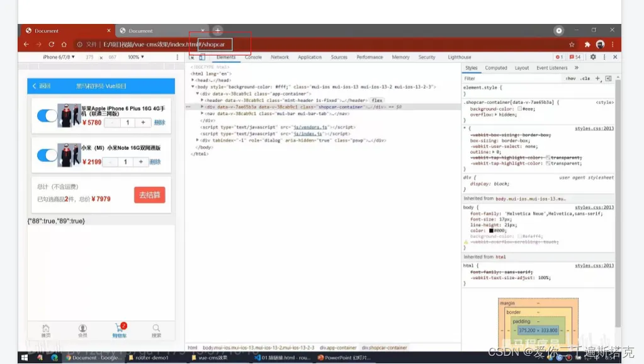The width and height of the screenshot is (644, 364).
Task: Toggle the computed styles sidebar icon
Action: [608, 79]
